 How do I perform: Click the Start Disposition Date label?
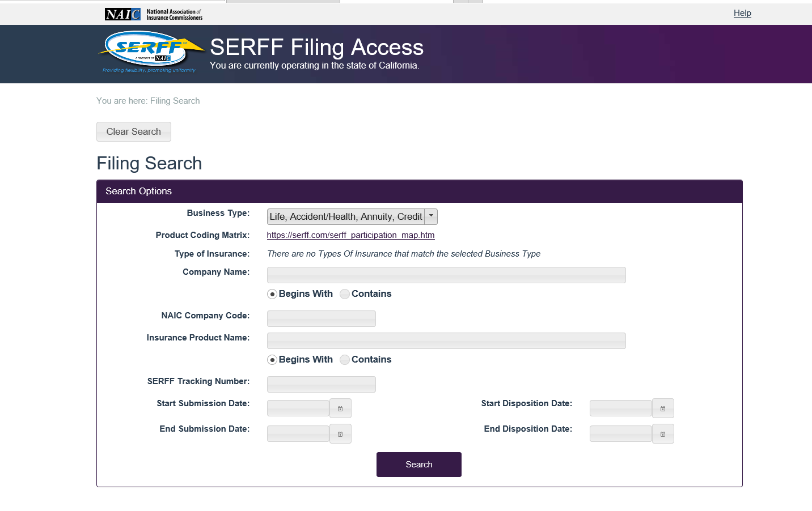click(x=527, y=403)
